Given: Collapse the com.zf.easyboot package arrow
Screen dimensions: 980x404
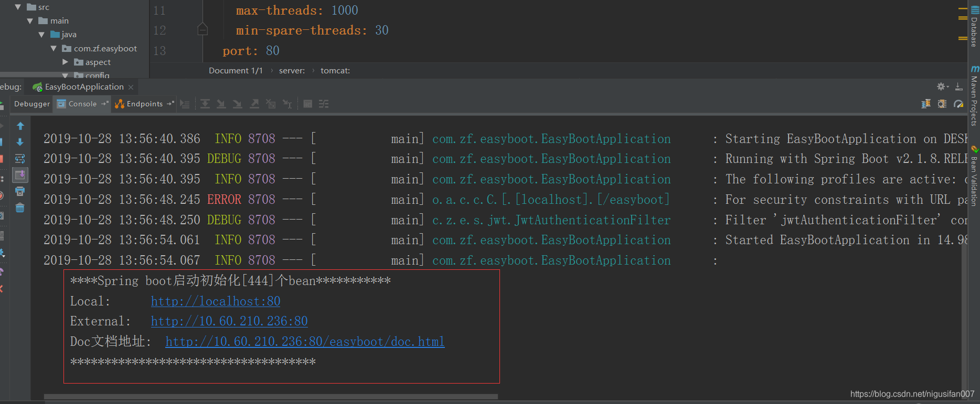Looking at the screenshot, I should [54, 48].
